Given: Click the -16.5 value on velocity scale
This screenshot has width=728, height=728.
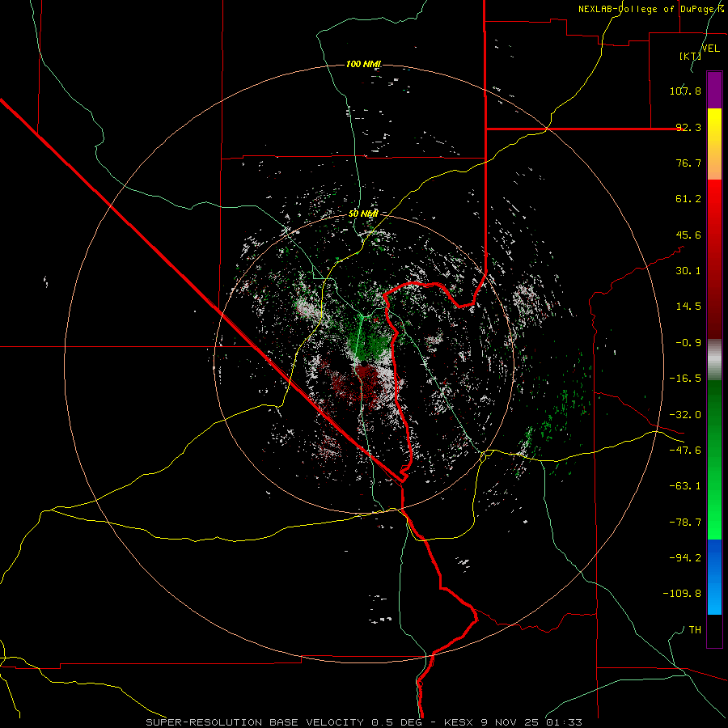Looking at the screenshot, I should coord(685,379).
